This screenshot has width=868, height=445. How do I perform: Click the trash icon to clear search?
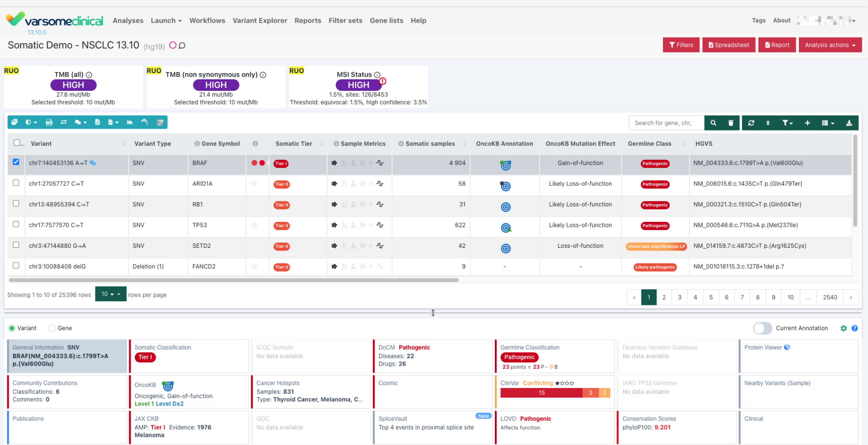(730, 123)
